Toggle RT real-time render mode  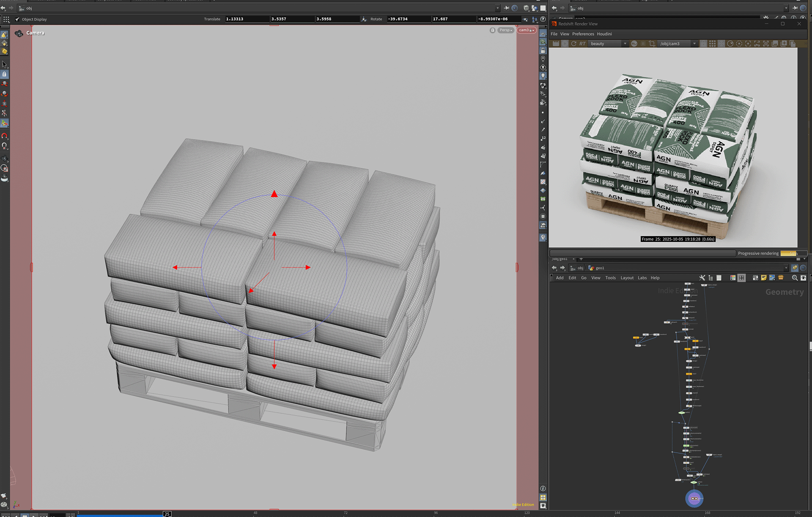tap(582, 44)
